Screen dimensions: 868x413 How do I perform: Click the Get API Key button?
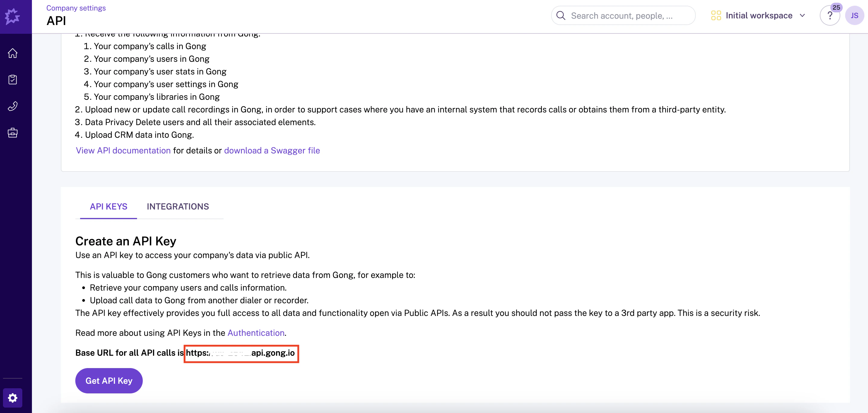[108, 380]
